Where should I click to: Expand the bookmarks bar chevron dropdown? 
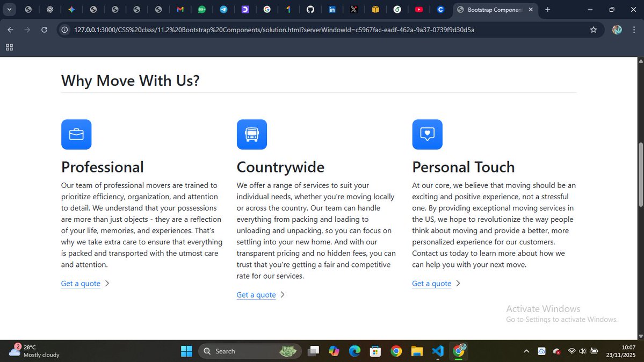coord(9,9)
